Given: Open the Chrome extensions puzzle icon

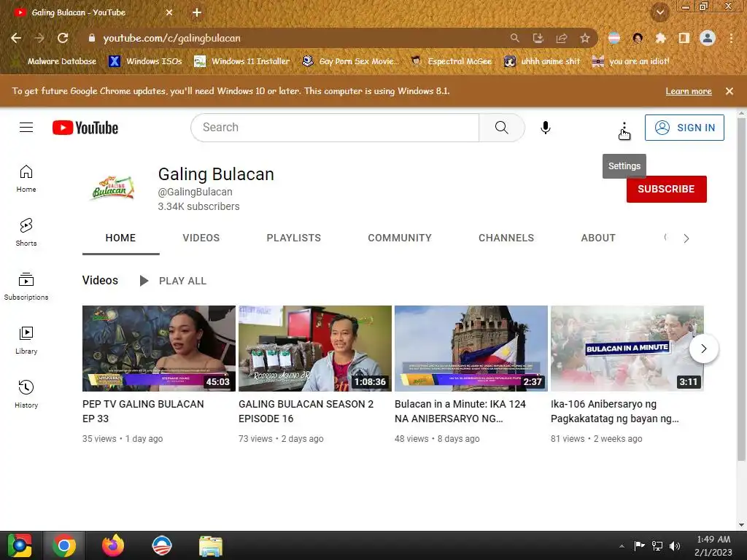Looking at the screenshot, I should (x=660, y=38).
